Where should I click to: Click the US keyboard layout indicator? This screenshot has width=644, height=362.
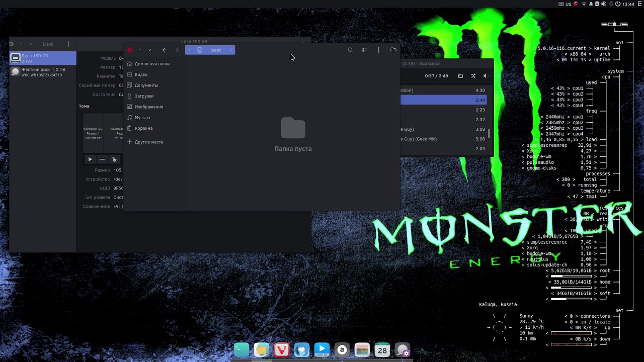pos(565,4)
